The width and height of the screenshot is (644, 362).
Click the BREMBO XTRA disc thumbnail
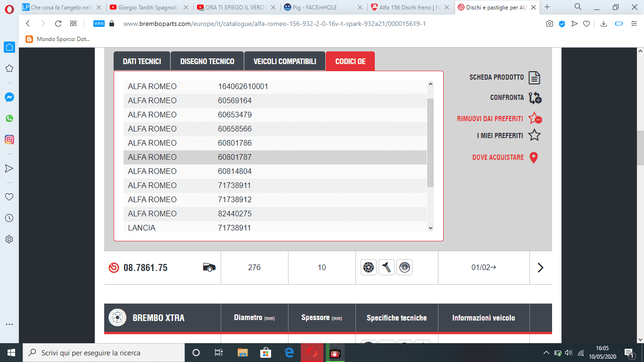click(116, 318)
